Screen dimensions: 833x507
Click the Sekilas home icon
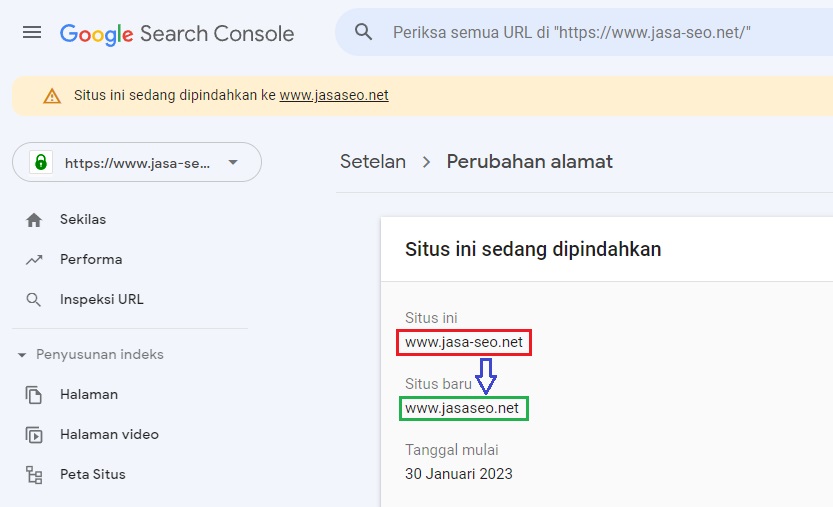[x=34, y=220]
